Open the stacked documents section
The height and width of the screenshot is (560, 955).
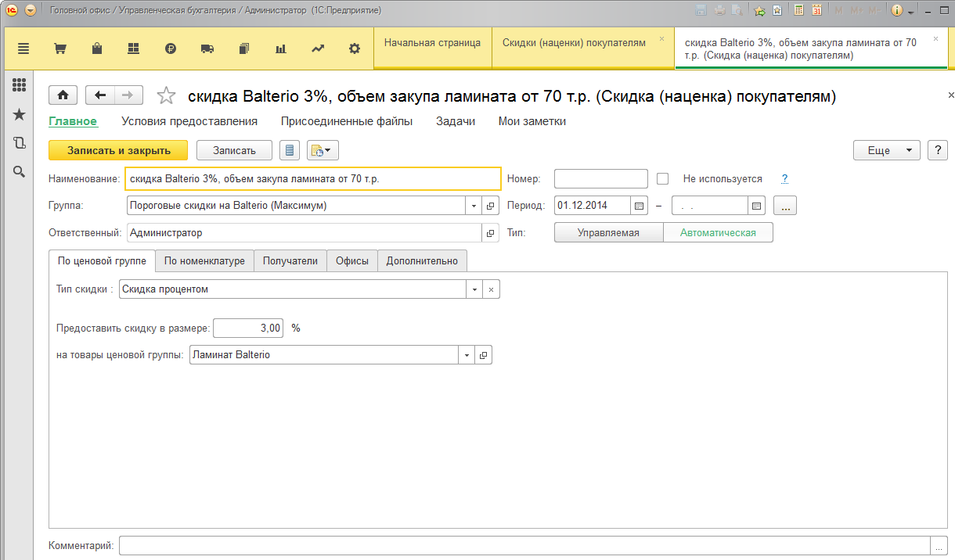coord(244,48)
